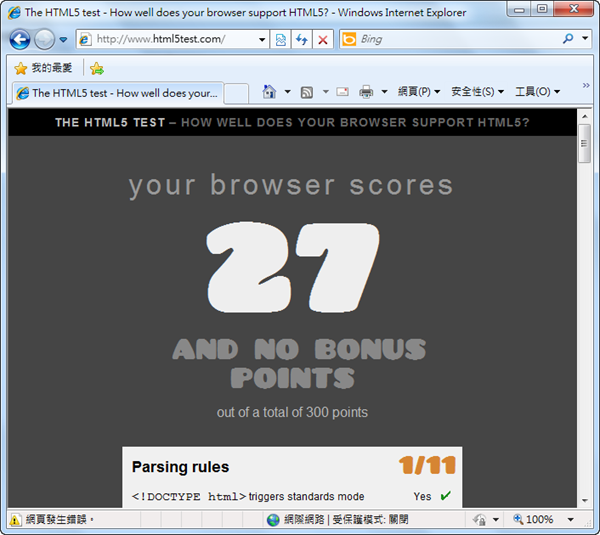Click the status bar privacy/security icon
Viewport: 600px width, 535px height.
(479, 520)
